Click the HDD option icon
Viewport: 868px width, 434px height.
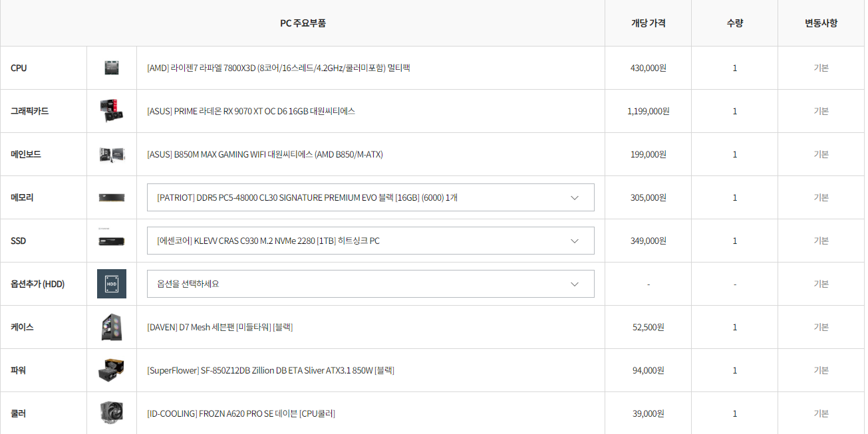(111, 284)
